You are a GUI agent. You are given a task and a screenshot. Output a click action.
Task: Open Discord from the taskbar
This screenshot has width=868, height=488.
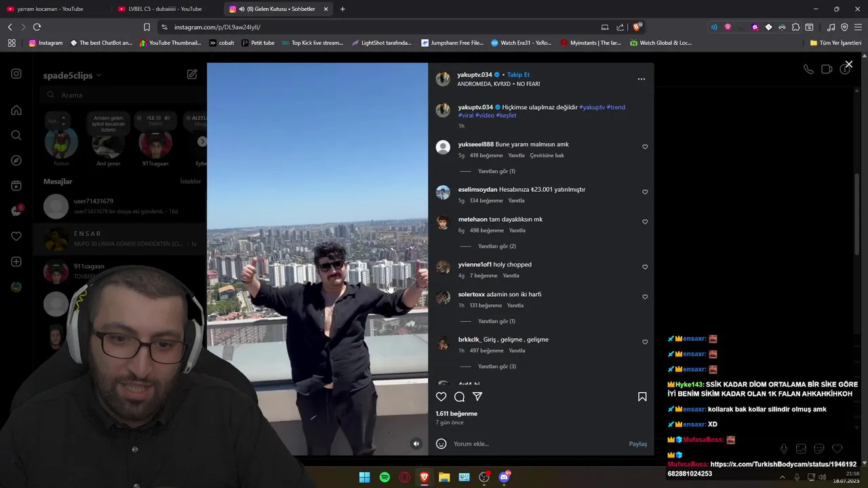(505, 477)
